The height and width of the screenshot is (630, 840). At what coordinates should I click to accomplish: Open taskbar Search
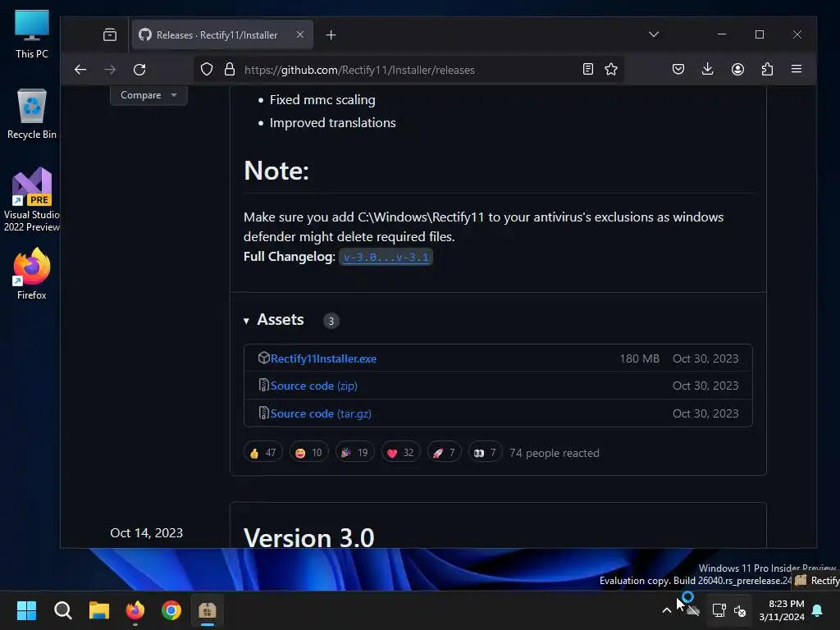(x=62, y=610)
